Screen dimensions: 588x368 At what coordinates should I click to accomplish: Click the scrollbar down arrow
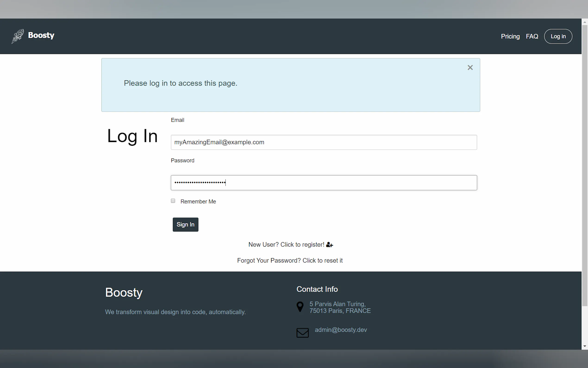[x=585, y=346]
